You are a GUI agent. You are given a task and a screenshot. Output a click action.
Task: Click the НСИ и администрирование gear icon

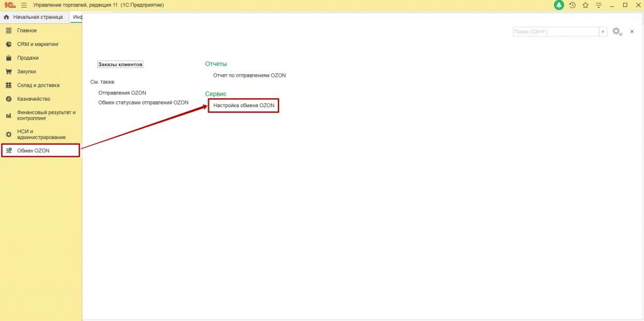(9, 135)
